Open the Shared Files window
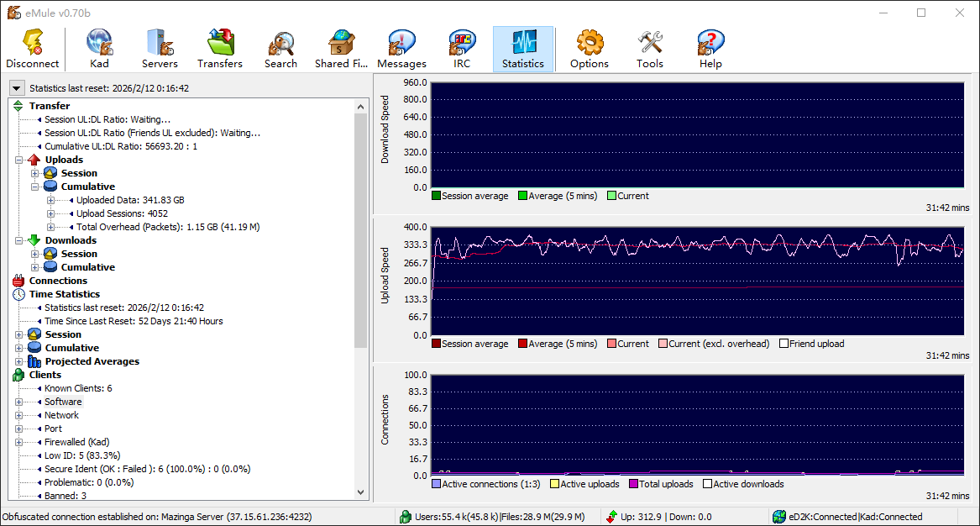Image resolution: width=980 pixels, height=526 pixels. click(341, 49)
